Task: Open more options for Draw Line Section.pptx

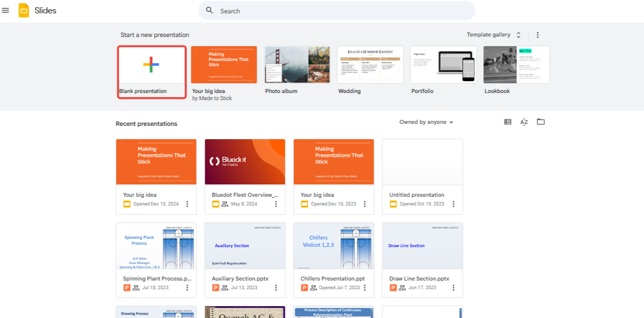Action: (454, 288)
